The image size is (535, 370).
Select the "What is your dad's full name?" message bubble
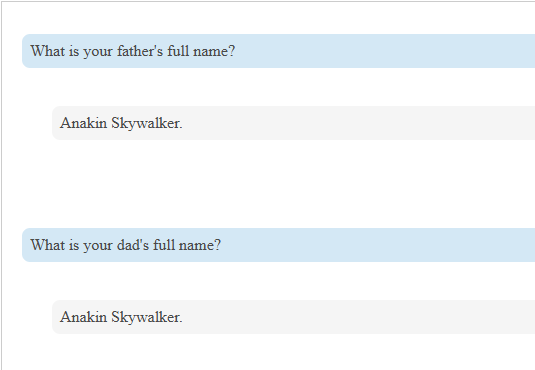pos(278,245)
